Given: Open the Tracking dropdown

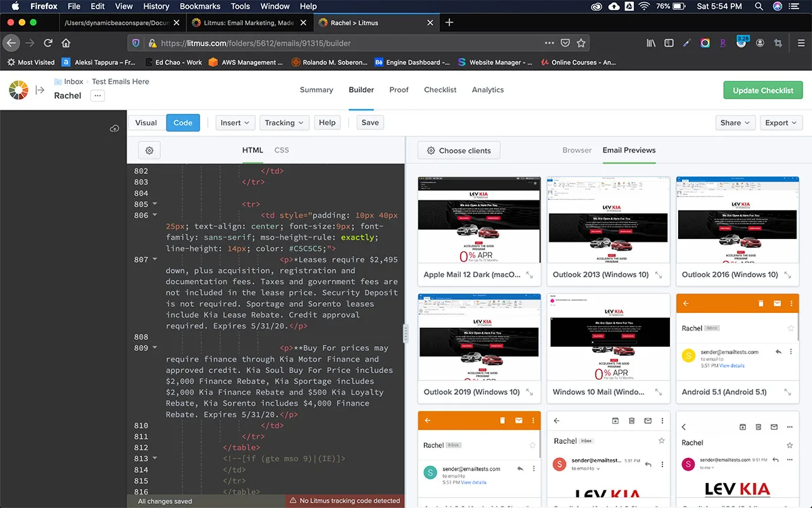Looking at the screenshot, I should point(284,123).
